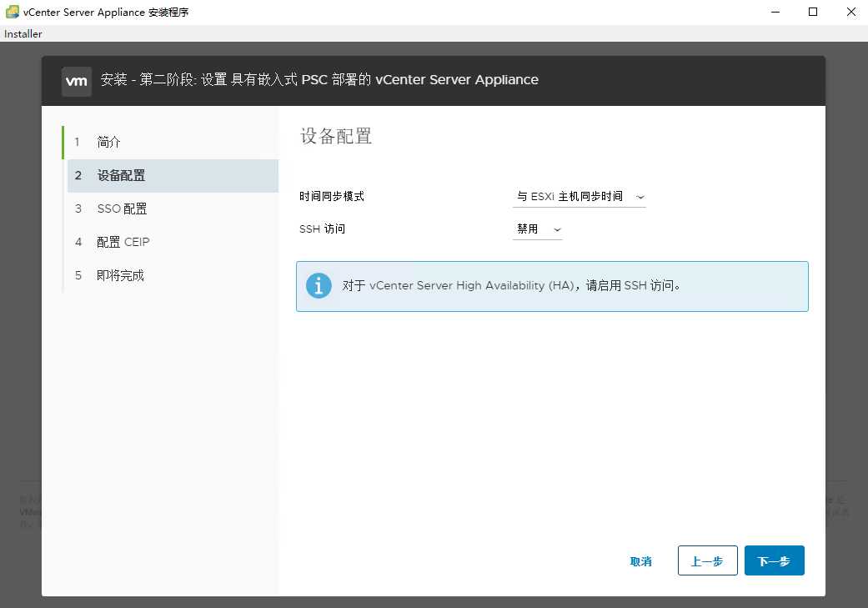This screenshot has width=868, height=608.
Task: Click 取消 to cancel setup
Action: [640, 561]
